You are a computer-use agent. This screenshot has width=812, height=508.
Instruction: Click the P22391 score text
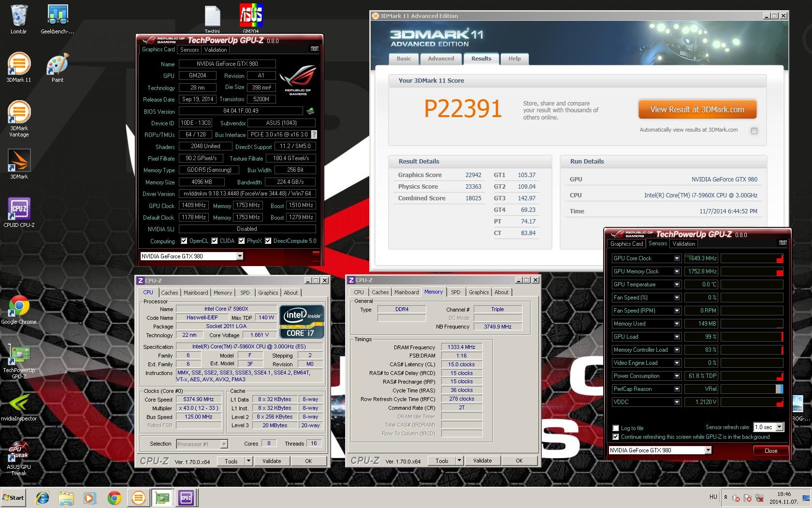coord(463,108)
